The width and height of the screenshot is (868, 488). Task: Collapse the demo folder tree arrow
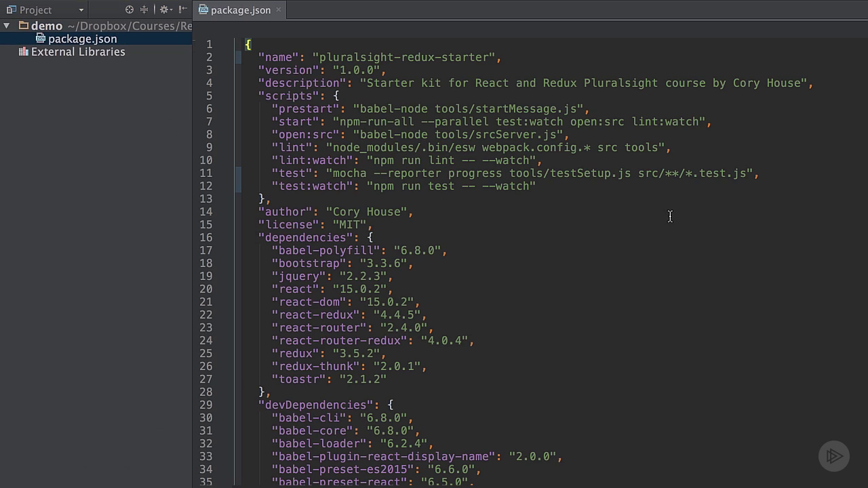tap(7, 26)
